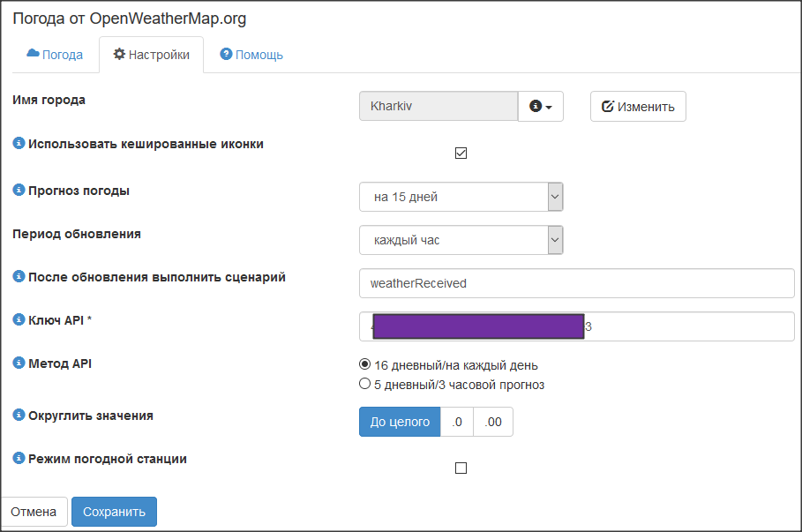Click info icon beside cached icons option

click(19, 144)
